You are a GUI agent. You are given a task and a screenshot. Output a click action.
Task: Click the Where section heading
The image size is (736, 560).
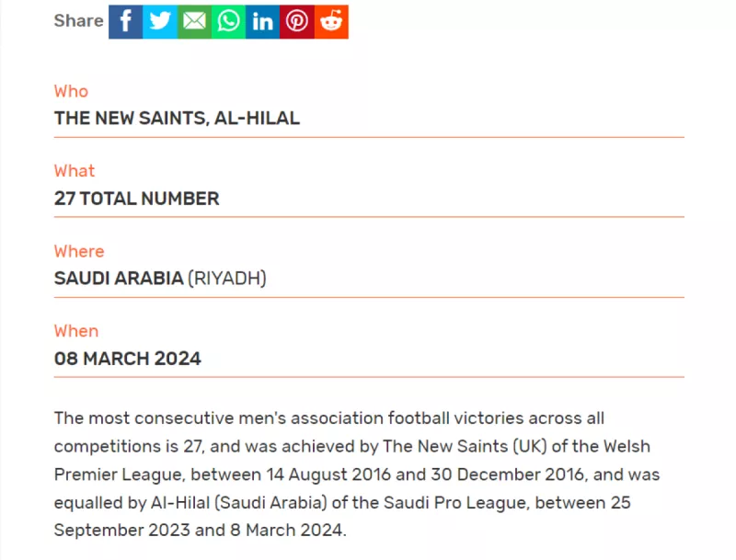click(78, 251)
